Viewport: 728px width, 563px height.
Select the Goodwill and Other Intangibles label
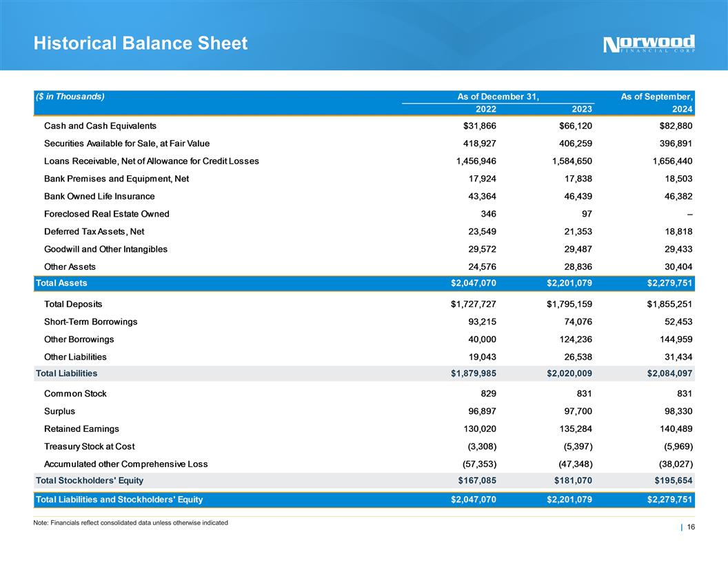tap(105, 249)
